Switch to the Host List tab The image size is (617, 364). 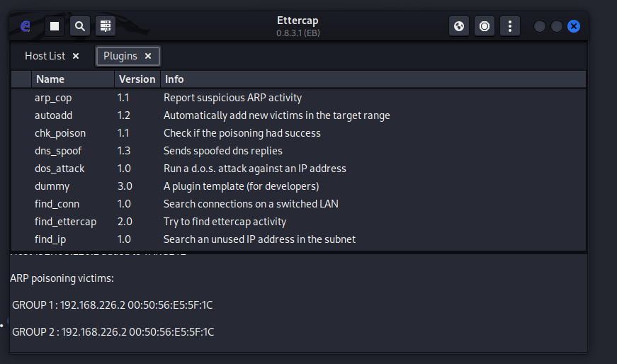pos(45,56)
